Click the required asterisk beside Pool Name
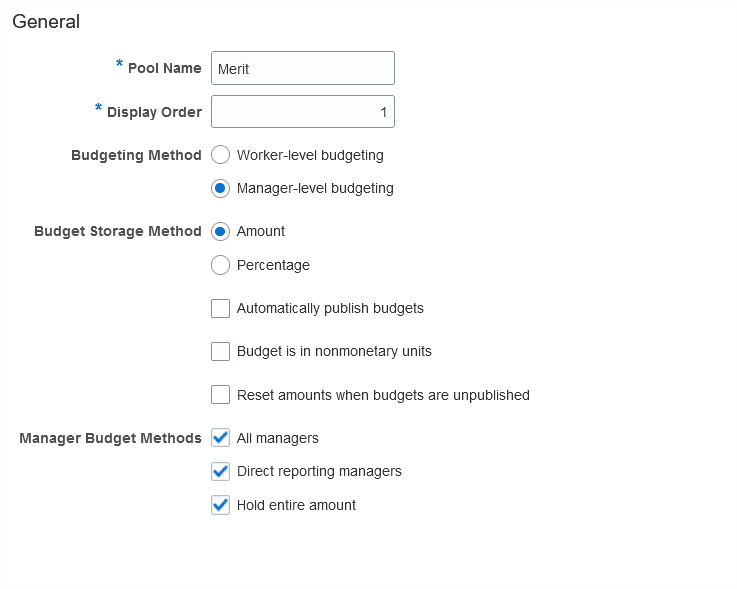 tap(119, 65)
